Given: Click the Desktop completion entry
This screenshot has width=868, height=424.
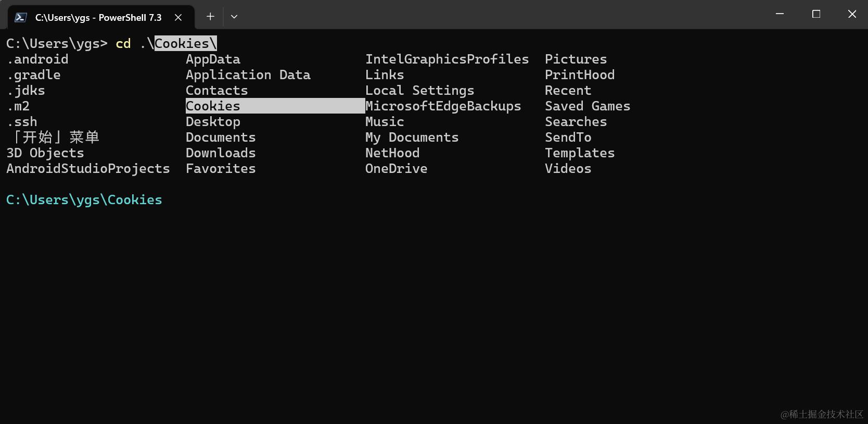Looking at the screenshot, I should tap(213, 122).
